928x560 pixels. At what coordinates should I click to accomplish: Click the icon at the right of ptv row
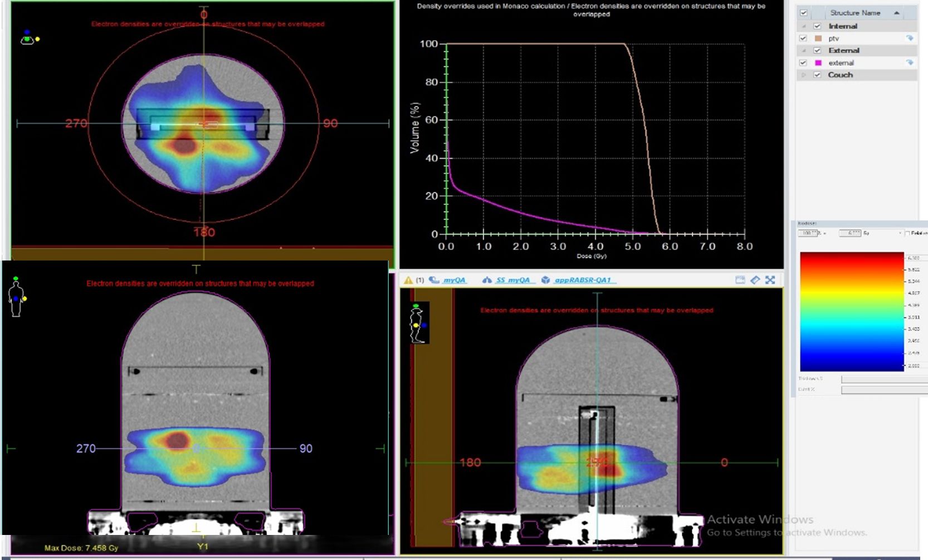coord(910,38)
